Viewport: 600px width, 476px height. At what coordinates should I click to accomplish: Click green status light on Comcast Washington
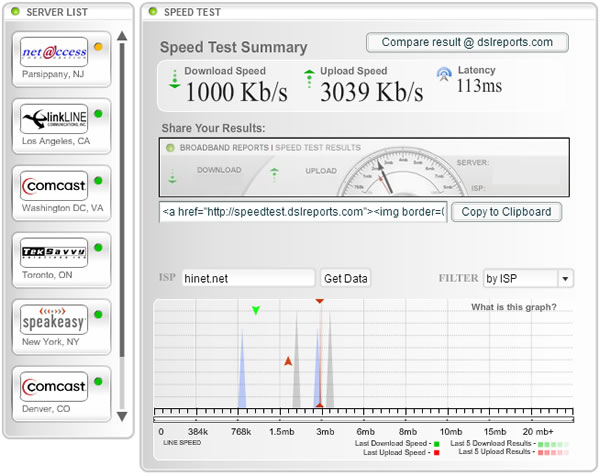click(98, 181)
